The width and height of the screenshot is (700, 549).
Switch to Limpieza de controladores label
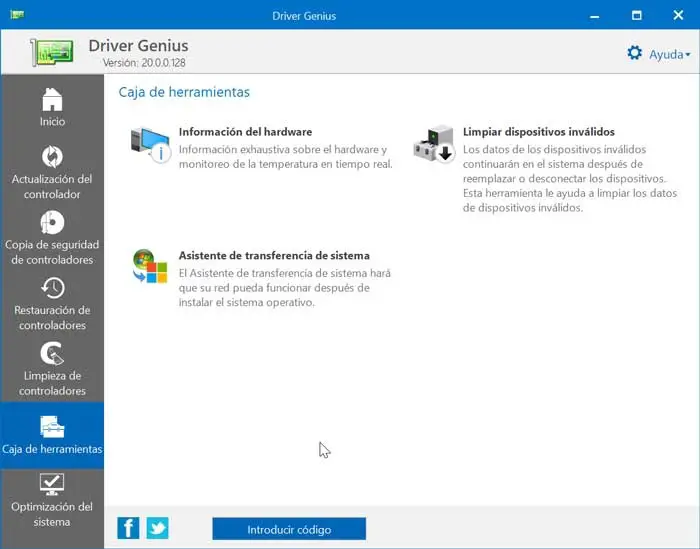(52, 383)
